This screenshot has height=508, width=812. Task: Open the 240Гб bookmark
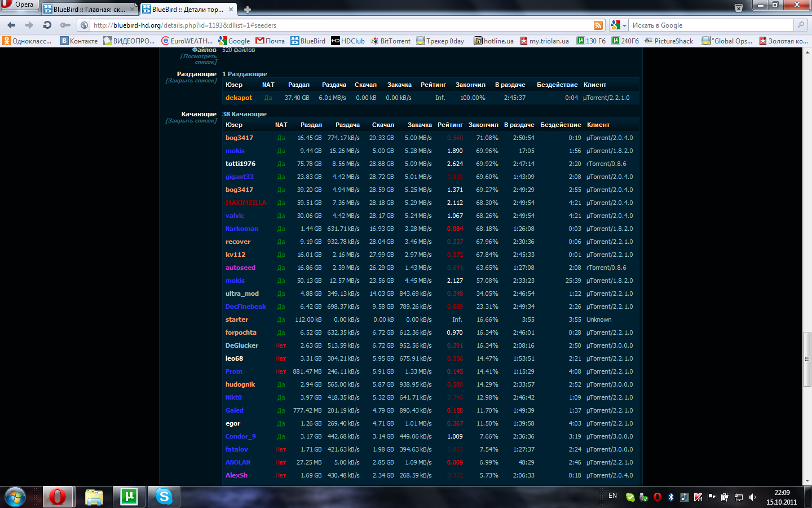tap(626, 41)
